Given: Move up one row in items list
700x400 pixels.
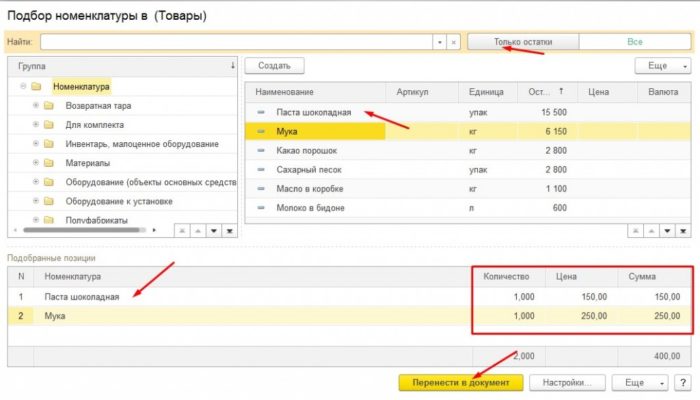Looking at the screenshot, I should coord(651,231).
